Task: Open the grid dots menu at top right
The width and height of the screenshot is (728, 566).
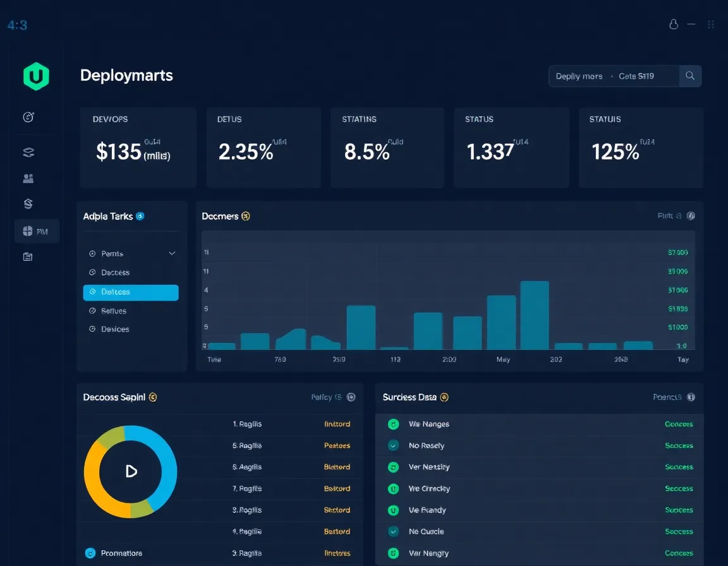Action: point(711,24)
